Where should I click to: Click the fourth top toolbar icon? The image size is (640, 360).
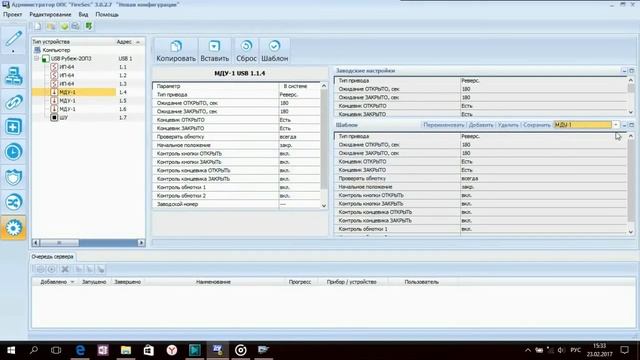click(x=76, y=27)
